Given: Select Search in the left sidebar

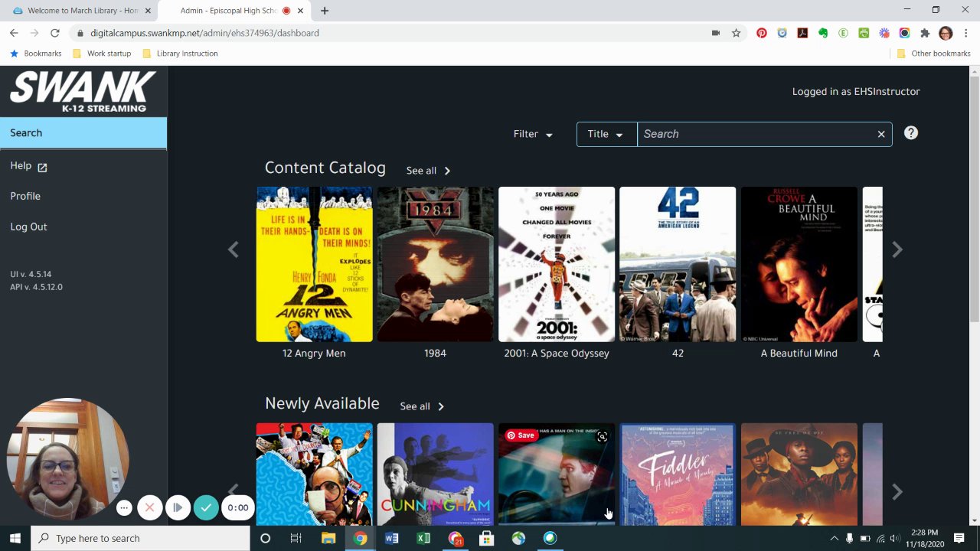Looking at the screenshot, I should coord(83,133).
